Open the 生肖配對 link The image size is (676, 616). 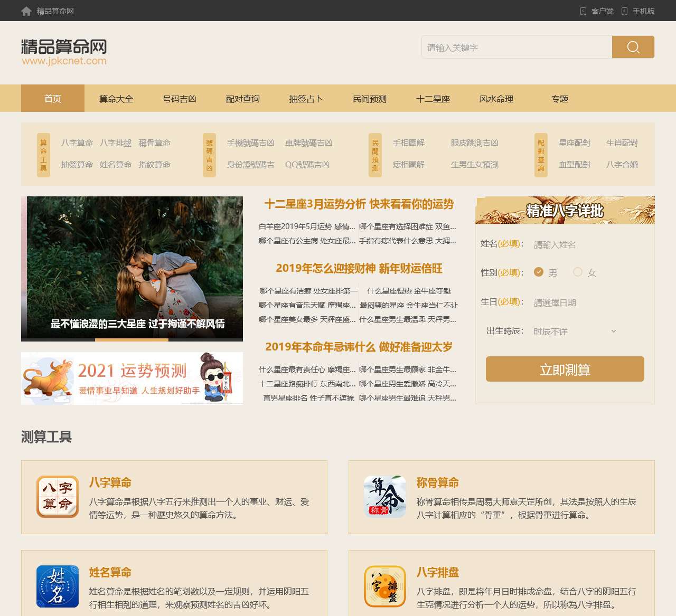pos(622,143)
